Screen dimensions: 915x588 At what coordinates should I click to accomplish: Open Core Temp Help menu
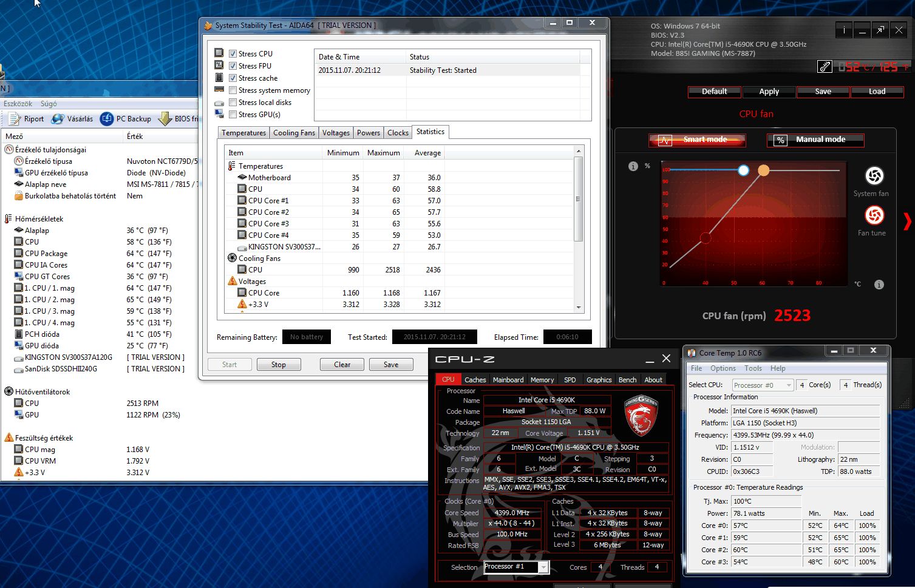pyautogui.click(x=778, y=368)
